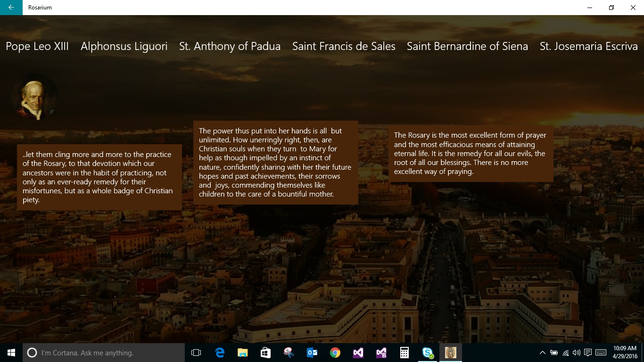644x362 pixels.
Task: Open the Alphonsus Liguori quotes page
Action: [124, 46]
